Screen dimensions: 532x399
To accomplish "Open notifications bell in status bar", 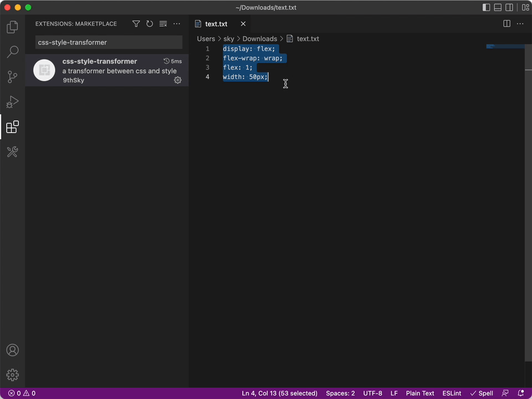I will click(521, 393).
